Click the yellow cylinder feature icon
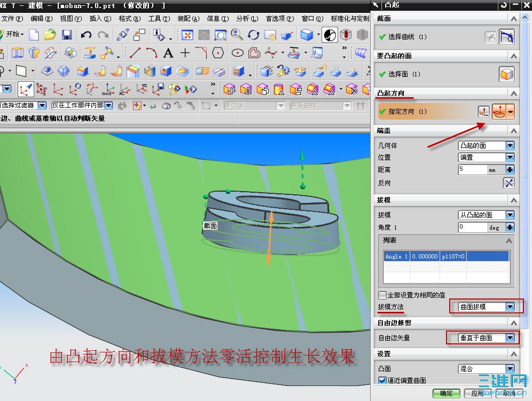 click(x=279, y=90)
